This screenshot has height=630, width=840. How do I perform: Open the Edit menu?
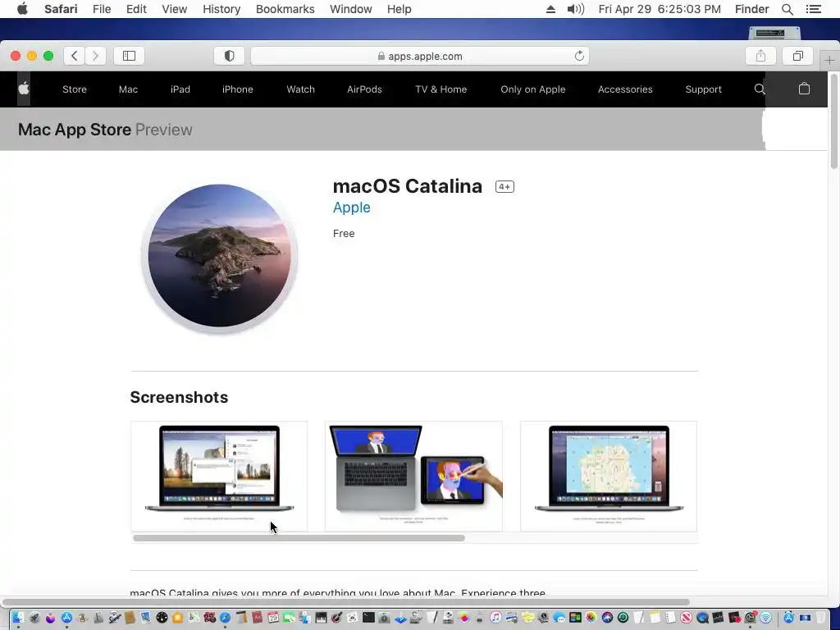tap(136, 9)
